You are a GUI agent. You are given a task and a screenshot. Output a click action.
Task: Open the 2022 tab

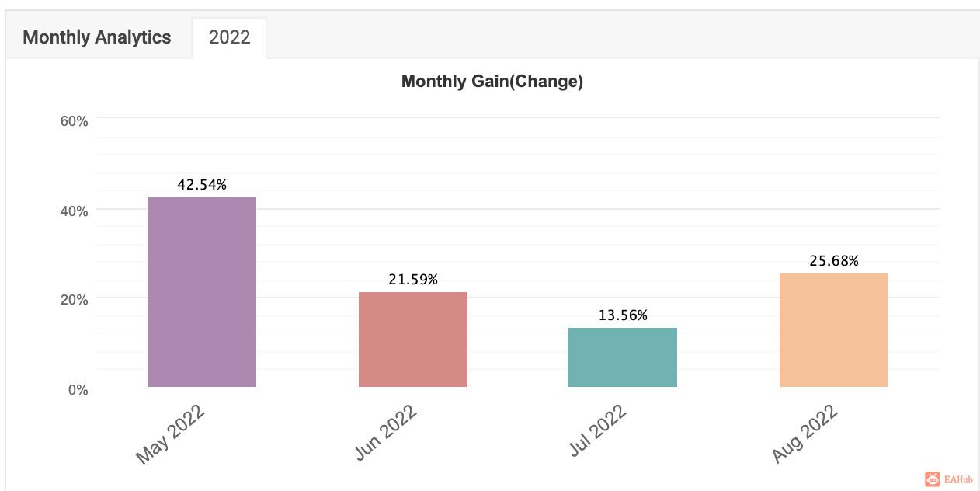229,37
